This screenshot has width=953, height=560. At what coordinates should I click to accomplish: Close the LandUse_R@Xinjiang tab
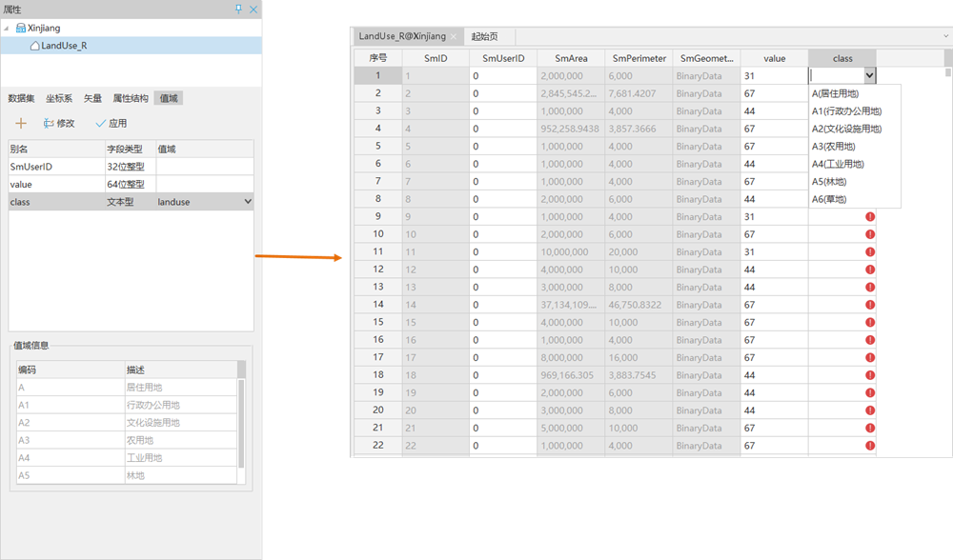point(454,36)
